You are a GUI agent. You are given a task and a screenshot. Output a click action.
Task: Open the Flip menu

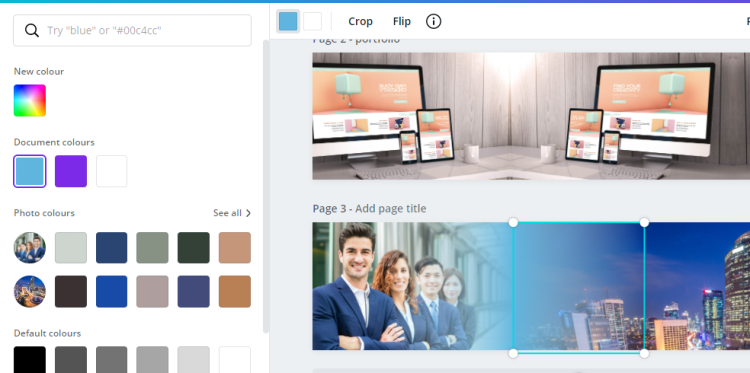click(402, 22)
